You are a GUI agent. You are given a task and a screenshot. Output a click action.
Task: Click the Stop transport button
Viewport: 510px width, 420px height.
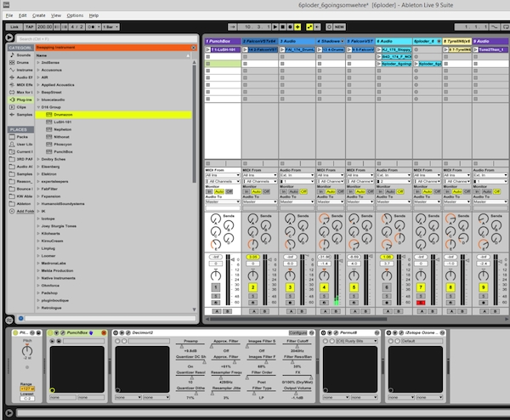(283, 27)
